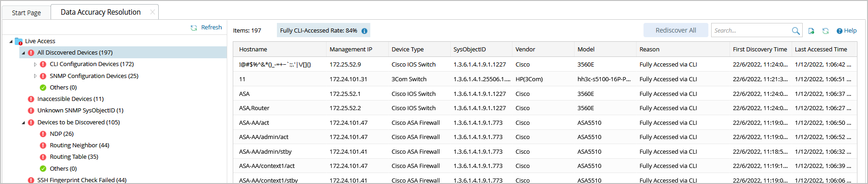The image size is (868, 184).
Task: Click inside the Search input field
Action: pos(751,31)
